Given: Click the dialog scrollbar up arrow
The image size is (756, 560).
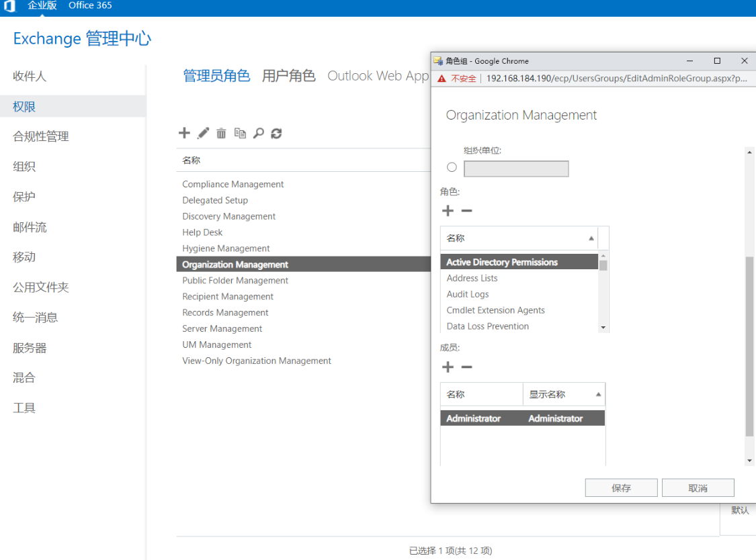Looking at the screenshot, I should pos(749,152).
